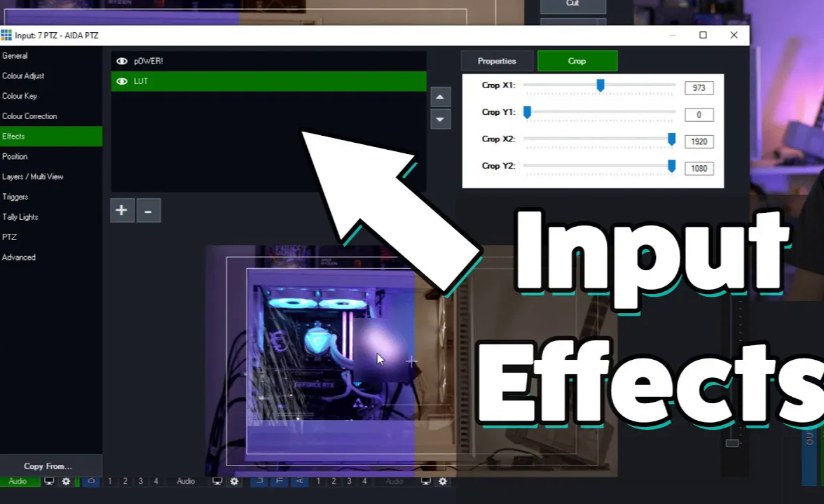The image size is (824, 504).
Task: Move the selected effect down with the down arrow
Action: [x=440, y=119]
